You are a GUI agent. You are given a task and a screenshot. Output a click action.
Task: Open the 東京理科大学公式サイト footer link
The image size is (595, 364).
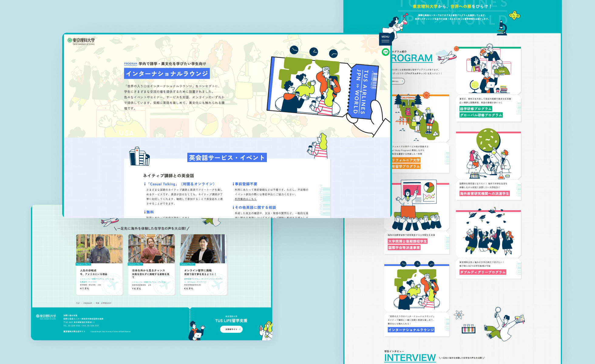pyautogui.click(x=74, y=332)
